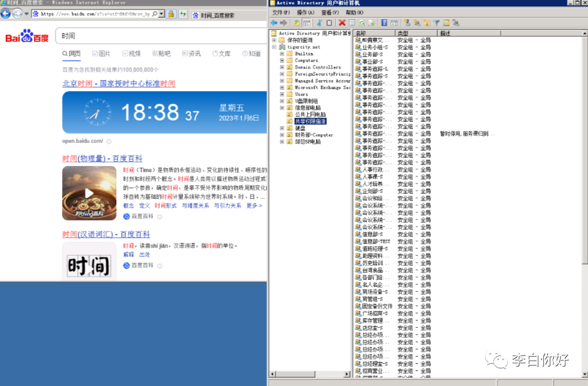Click the find objects toolbar icon
The height and width of the screenshot is (386, 588).
click(x=446, y=23)
